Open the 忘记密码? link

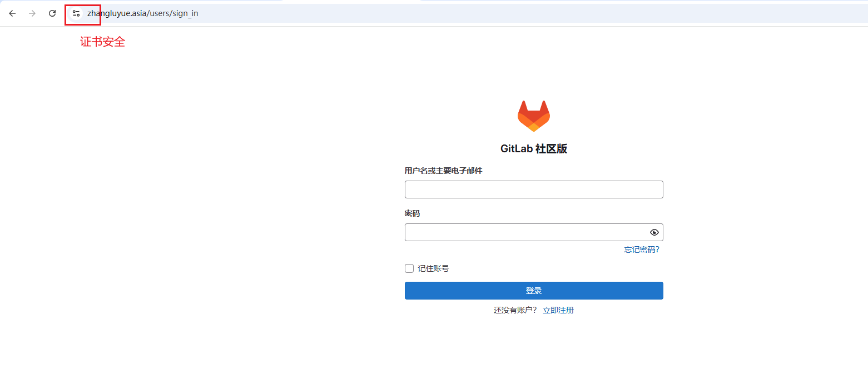click(642, 250)
